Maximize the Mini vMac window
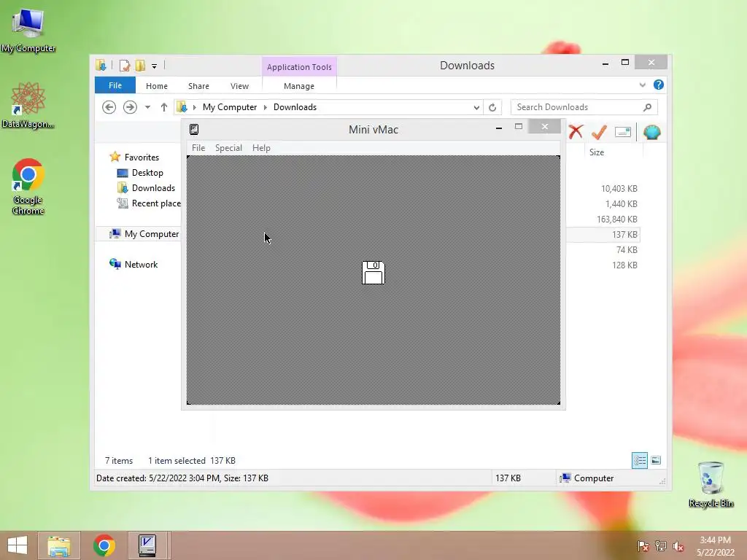 (x=519, y=127)
